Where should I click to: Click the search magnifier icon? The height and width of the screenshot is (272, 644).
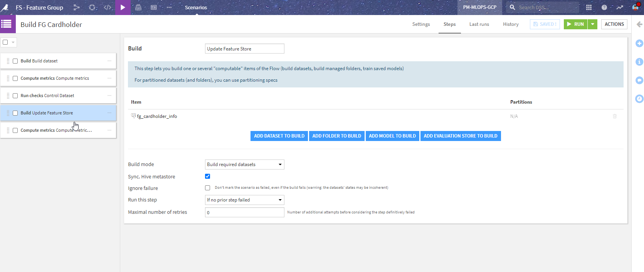(513, 7)
